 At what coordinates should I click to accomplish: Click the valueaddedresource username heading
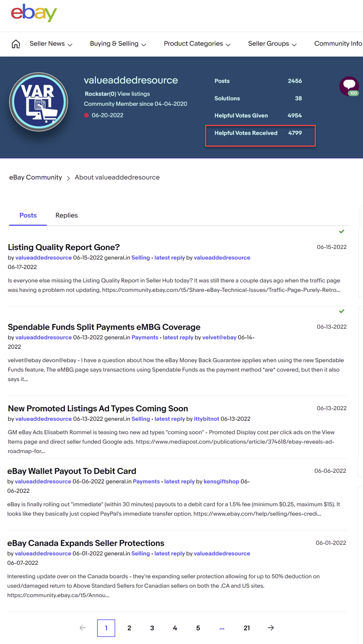click(x=131, y=80)
